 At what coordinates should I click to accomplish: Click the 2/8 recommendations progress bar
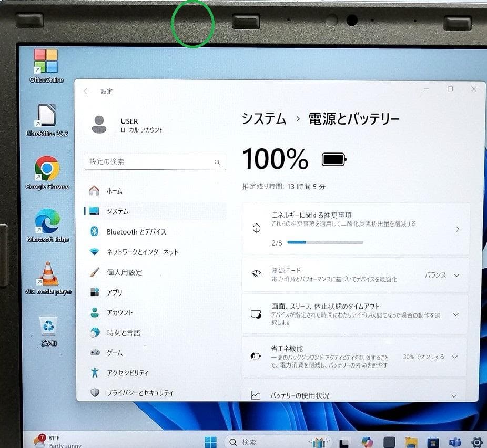tap(325, 242)
